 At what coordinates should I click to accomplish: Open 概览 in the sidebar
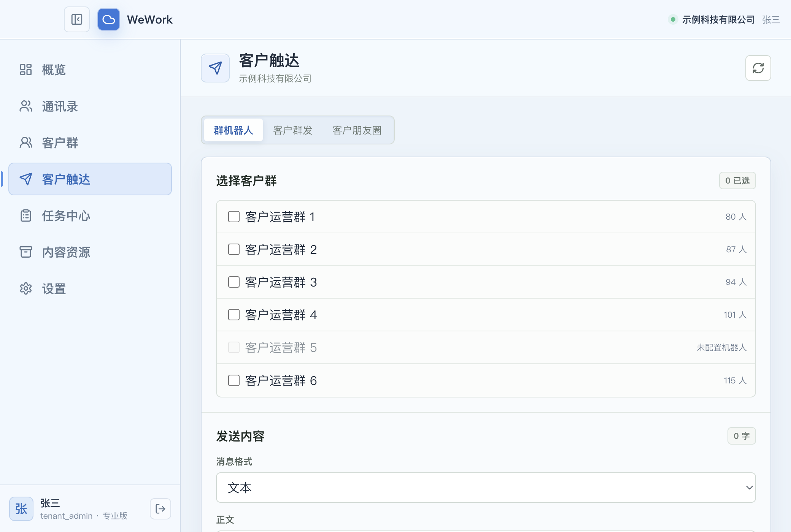pos(90,70)
